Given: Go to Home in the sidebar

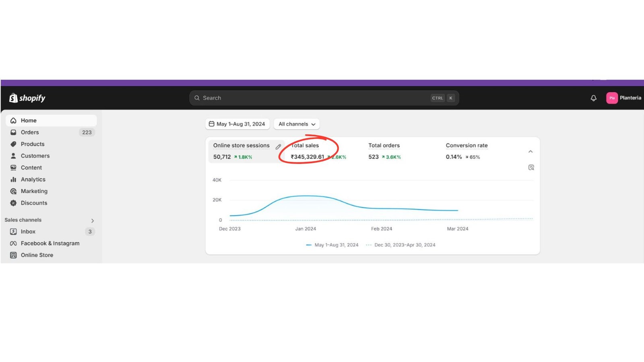Looking at the screenshot, I should coord(52,120).
